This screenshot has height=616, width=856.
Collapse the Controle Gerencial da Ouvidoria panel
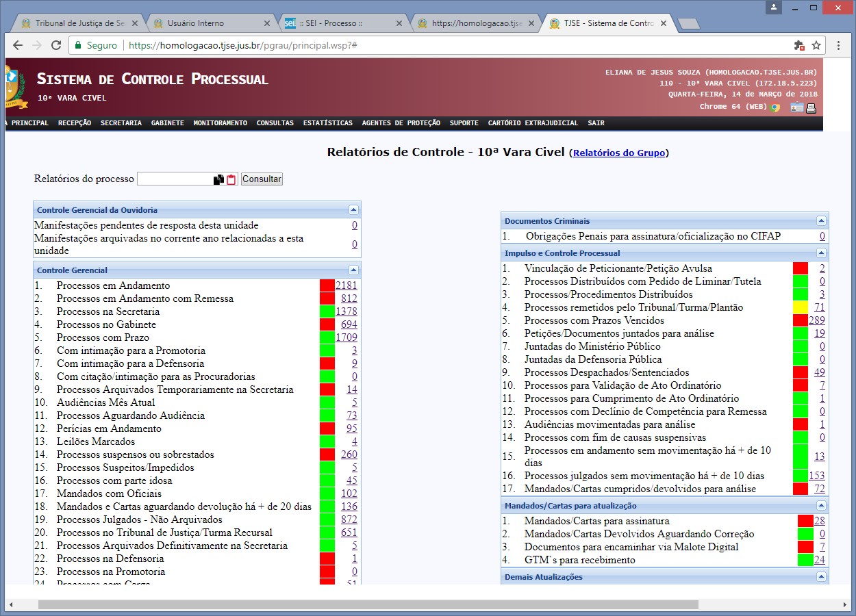(x=353, y=210)
